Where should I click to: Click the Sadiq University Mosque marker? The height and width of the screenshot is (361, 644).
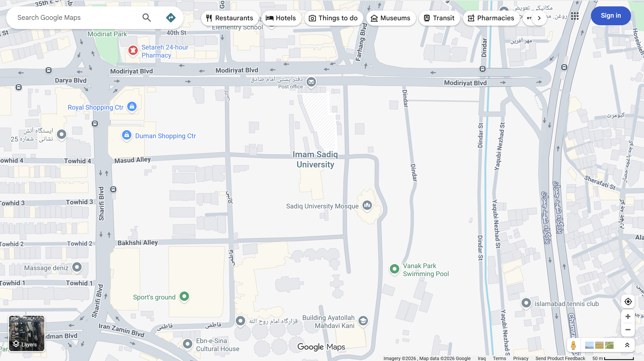click(x=367, y=205)
